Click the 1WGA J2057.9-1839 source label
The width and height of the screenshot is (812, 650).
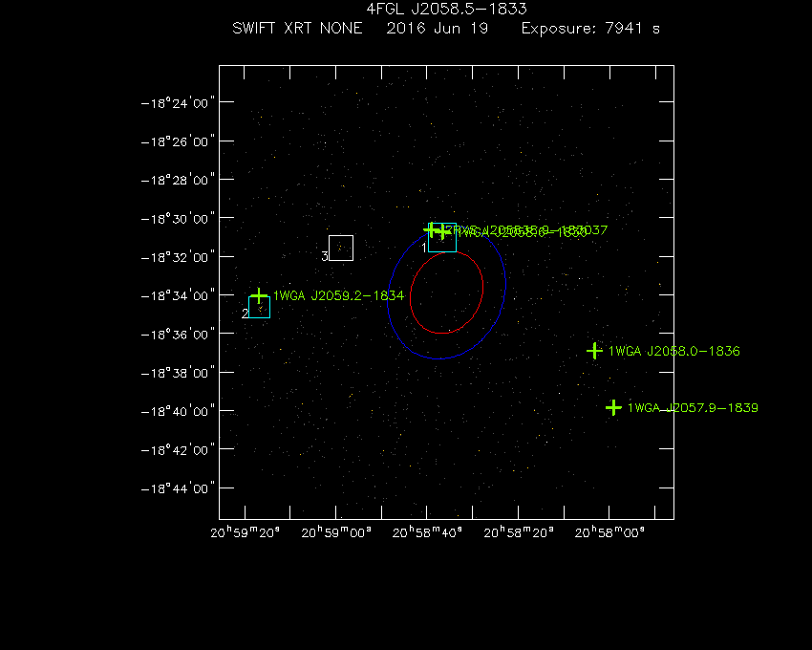pos(693,407)
